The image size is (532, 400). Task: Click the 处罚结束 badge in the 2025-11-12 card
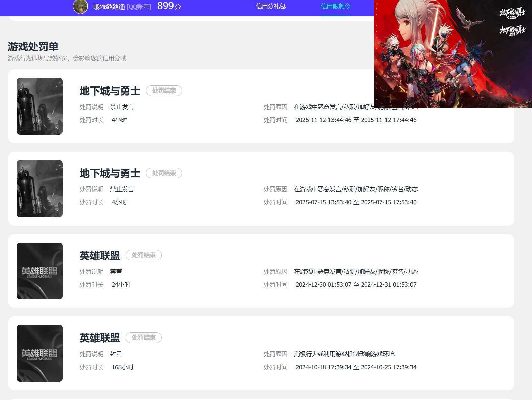tap(164, 91)
